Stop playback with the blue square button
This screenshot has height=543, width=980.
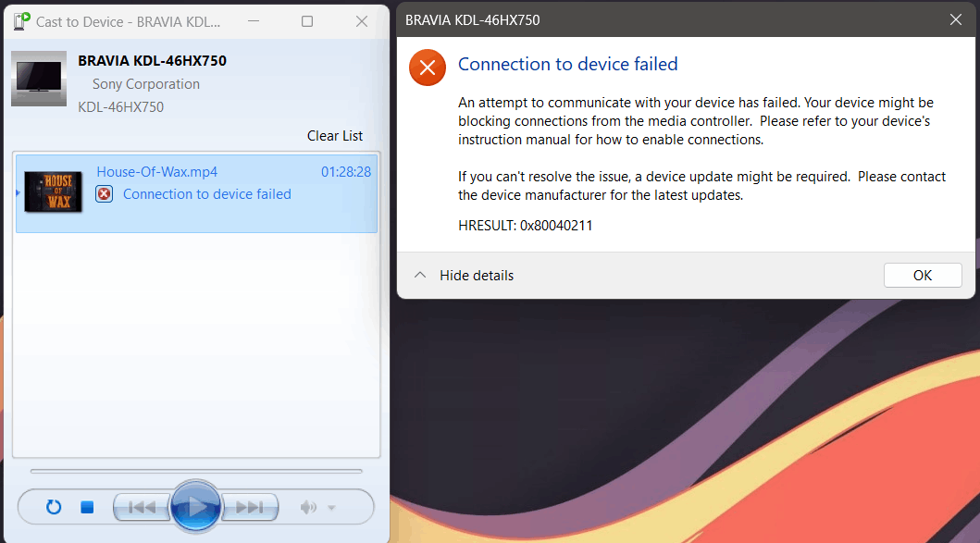pos(87,507)
